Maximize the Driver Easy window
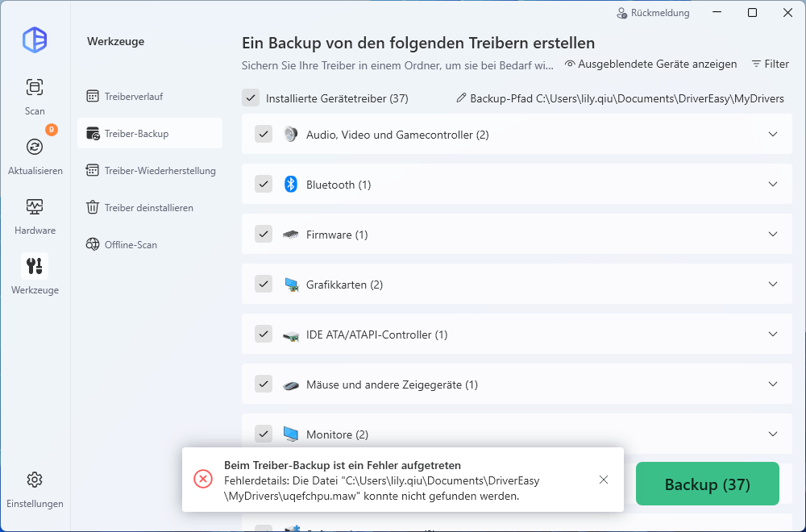806x532 pixels. pos(752,13)
